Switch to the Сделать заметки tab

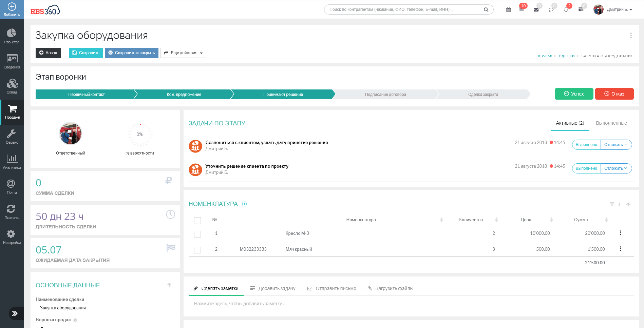[x=216, y=289]
